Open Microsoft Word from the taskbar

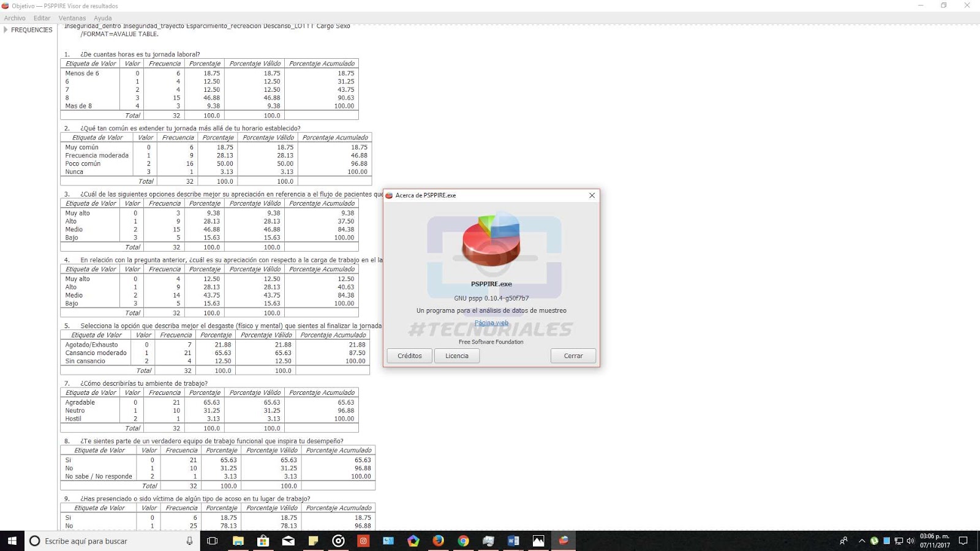(513, 541)
